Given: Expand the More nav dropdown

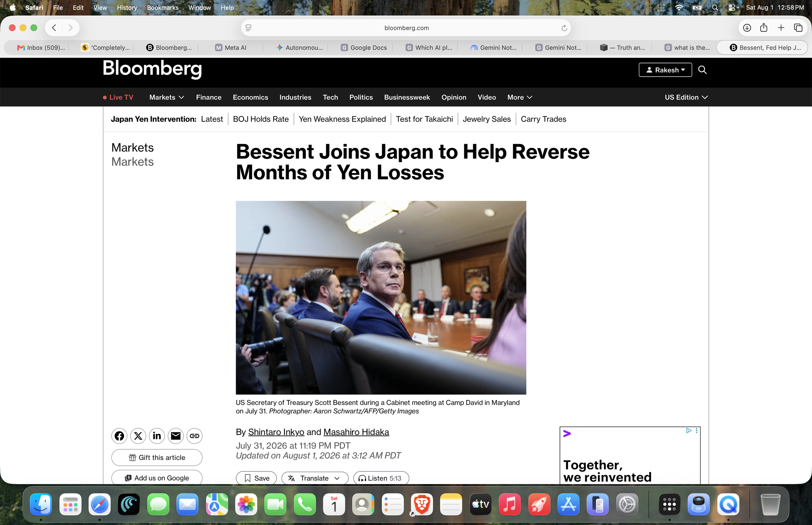Looking at the screenshot, I should click(520, 97).
